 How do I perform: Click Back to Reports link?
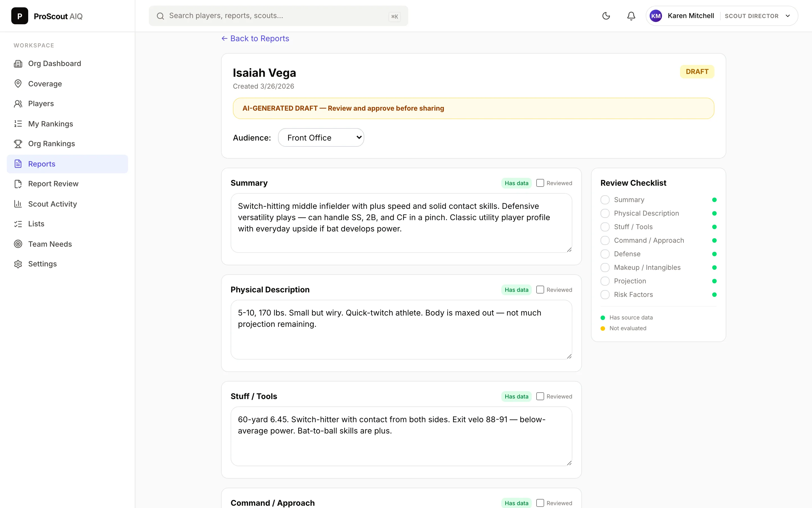(x=255, y=39)
